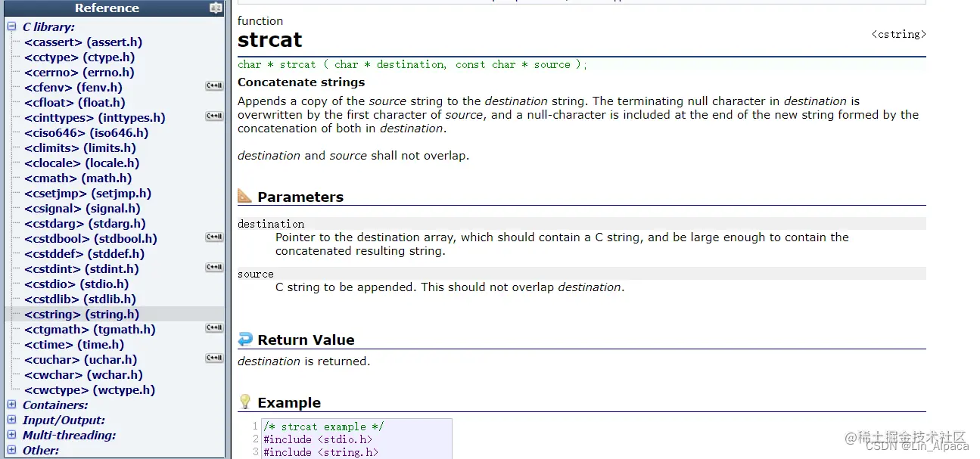Select highlighted <cstring> (string.h) entry
980x459 pixels.
pos(82,315)
